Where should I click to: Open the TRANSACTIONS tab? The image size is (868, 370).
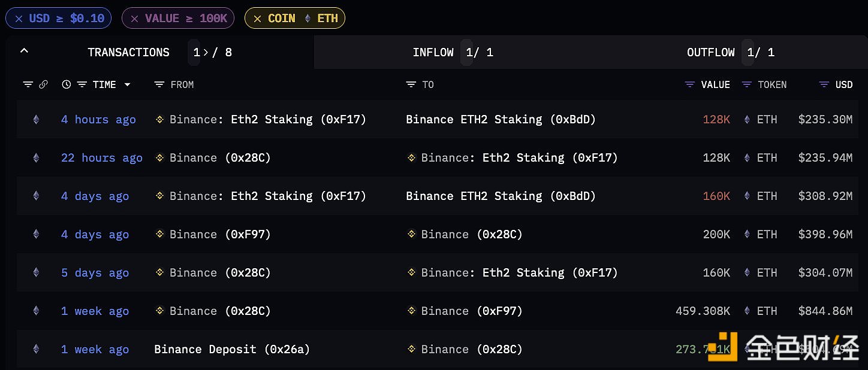tap(128, 53)
